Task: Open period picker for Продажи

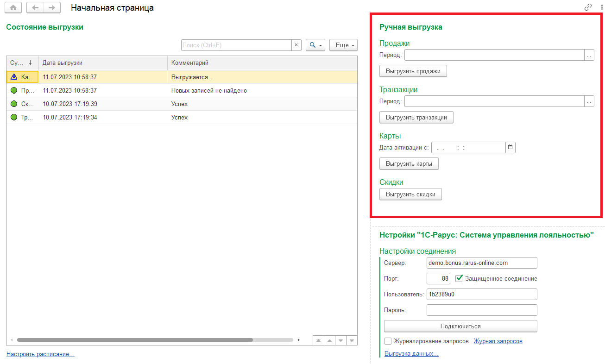Action: click(x=589, y=55)
